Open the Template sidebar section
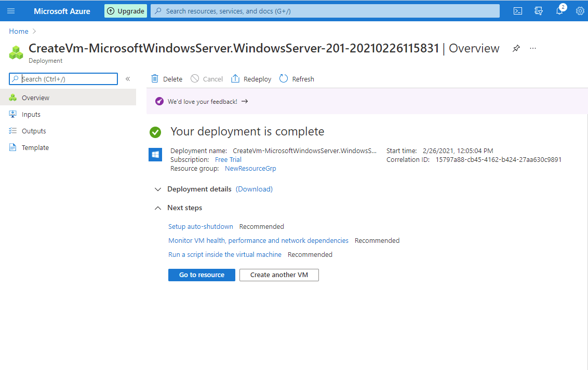Image resolution: width=588 pixels, height=370 pixels. click(34, 147)
